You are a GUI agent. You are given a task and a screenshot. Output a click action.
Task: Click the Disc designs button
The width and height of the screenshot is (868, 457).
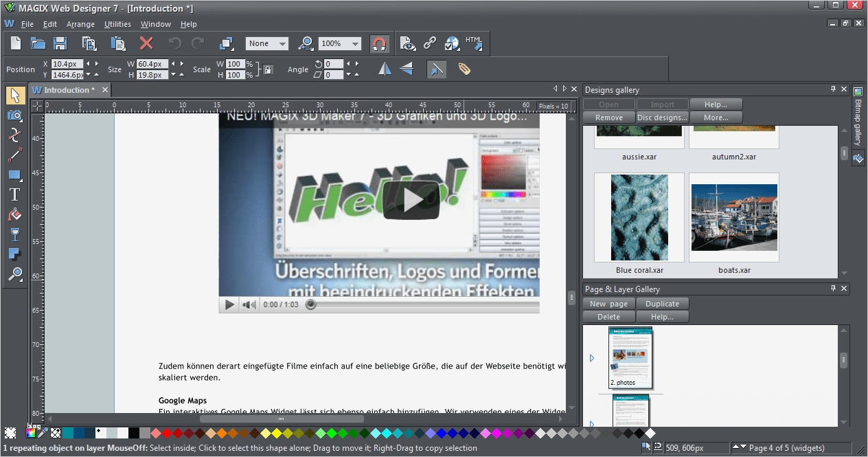point(661,117)
